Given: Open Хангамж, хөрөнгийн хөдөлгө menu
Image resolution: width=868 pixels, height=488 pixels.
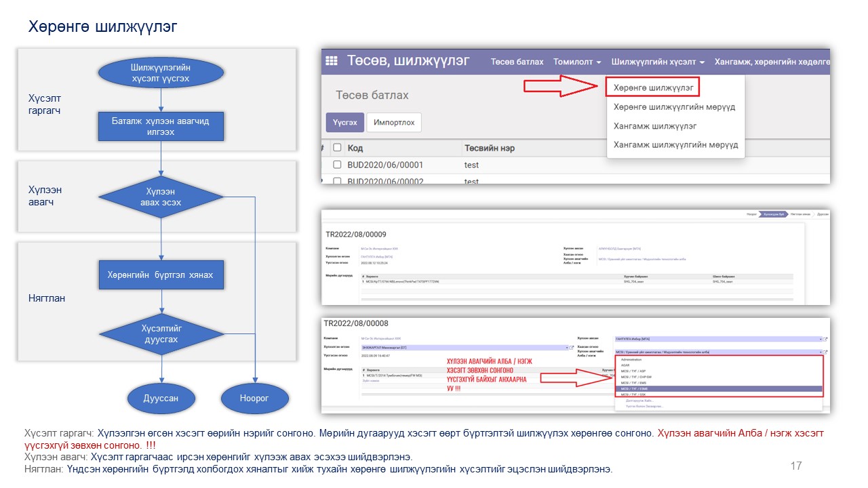Looking at the screenshot, I should pos(772,62).
